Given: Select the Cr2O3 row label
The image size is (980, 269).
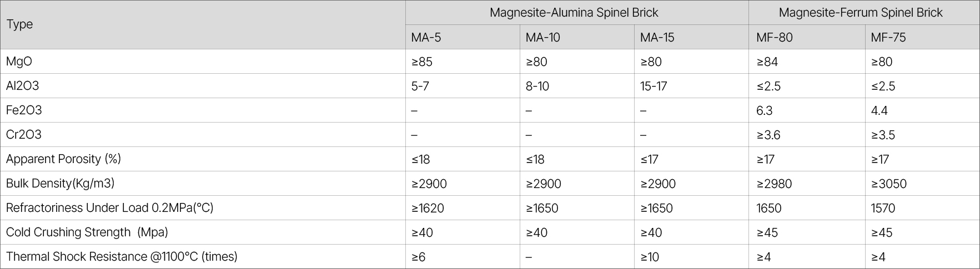Looking at the screenshot, I should 24,135.
